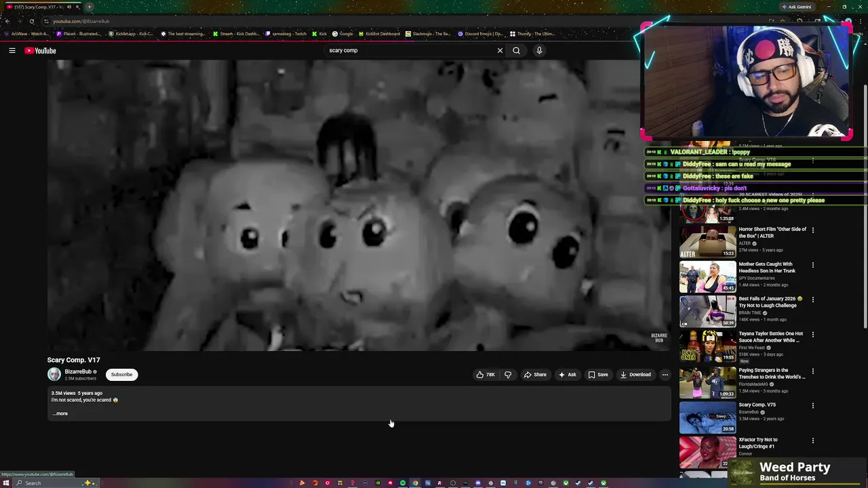Open options menu for 'Best Fails of January 2026'

813,300
